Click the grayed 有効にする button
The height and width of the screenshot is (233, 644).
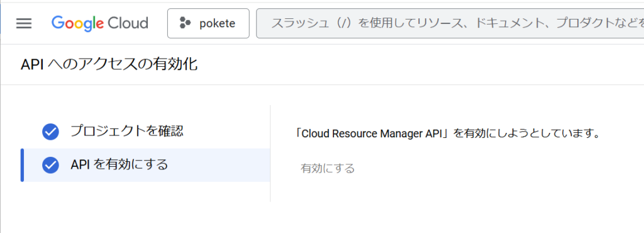tap(327, 169)
